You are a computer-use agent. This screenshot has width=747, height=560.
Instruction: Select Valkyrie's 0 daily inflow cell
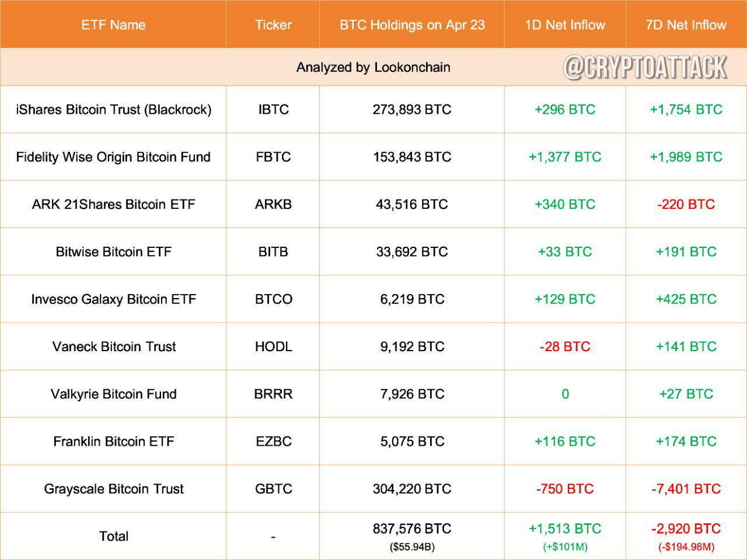click(x=565, y=394)
